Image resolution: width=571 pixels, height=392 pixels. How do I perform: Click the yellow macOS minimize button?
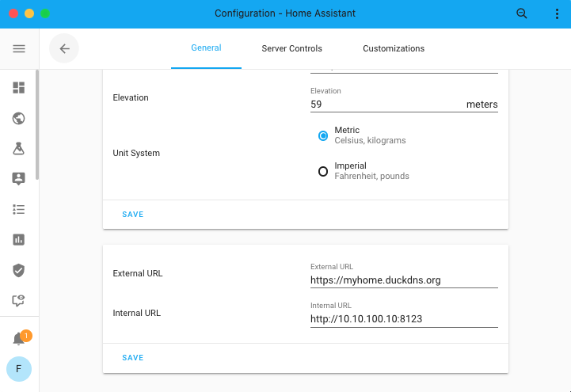[x=29, y=13]
